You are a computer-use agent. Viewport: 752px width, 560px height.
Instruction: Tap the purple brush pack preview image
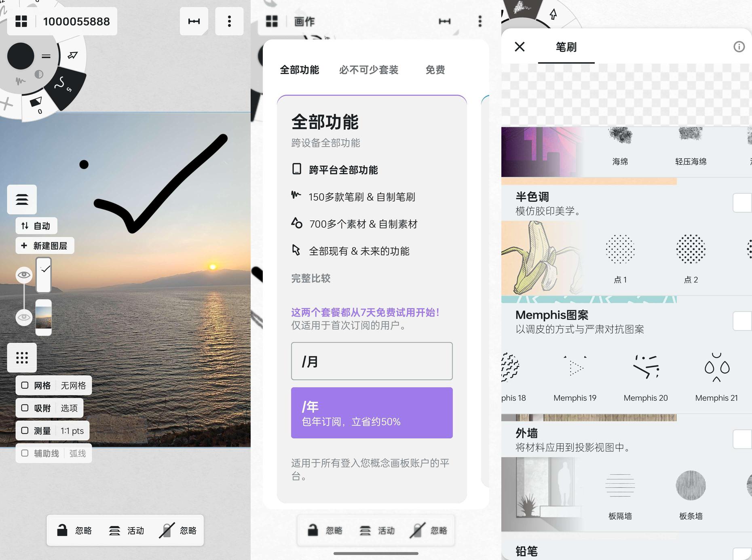[542, 152]
